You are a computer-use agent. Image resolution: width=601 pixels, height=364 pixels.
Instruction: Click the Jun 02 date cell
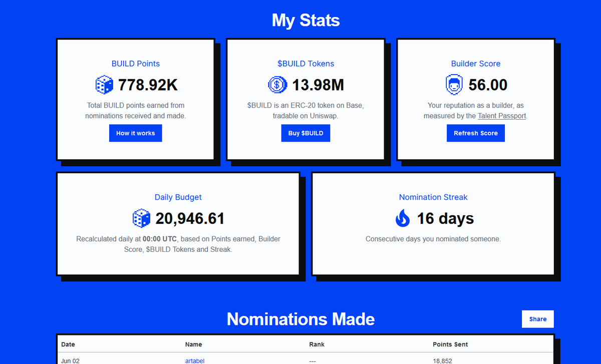[69, 360]
